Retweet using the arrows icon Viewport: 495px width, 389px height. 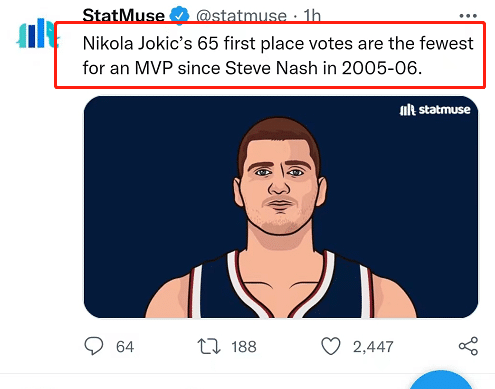[x=209, y=346]
